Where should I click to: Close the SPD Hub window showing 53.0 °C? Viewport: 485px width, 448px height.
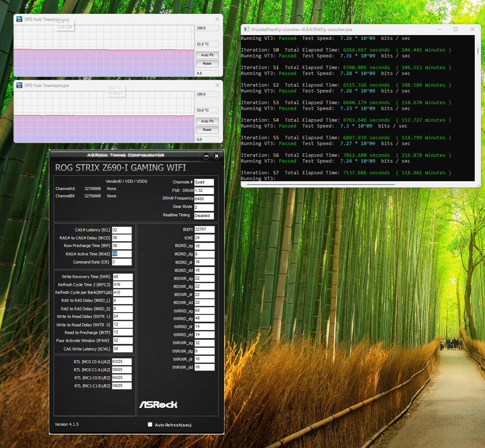point(217,85)
